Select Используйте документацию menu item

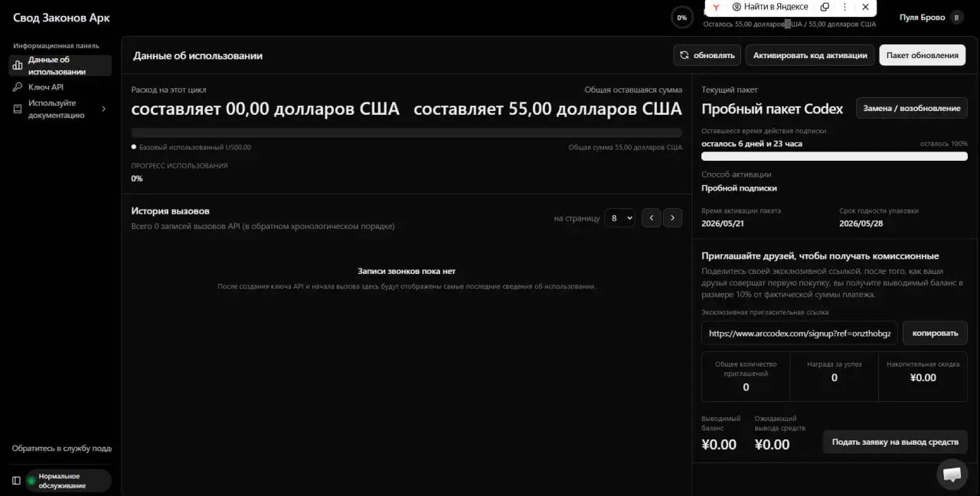tap(60, 109)
